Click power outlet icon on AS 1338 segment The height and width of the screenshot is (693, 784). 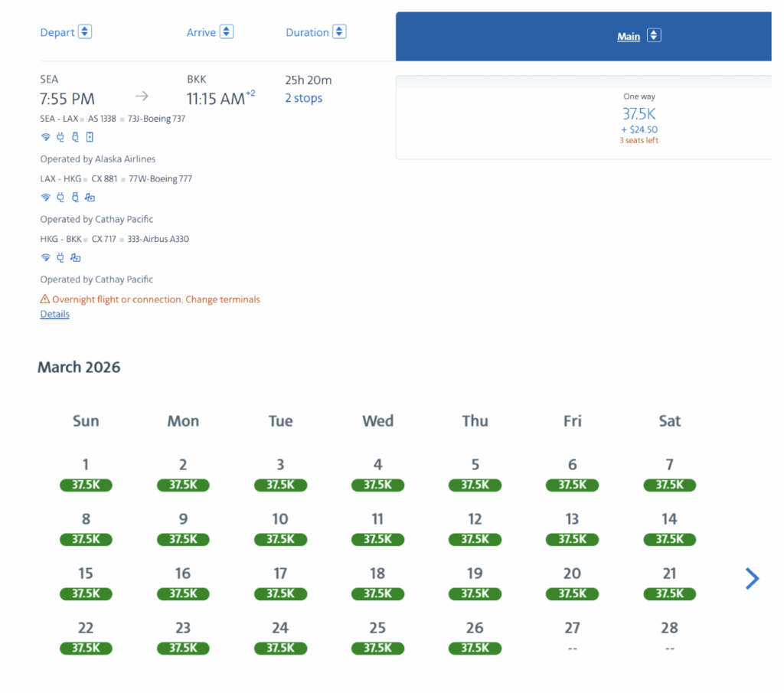click(x=60, y=138)
